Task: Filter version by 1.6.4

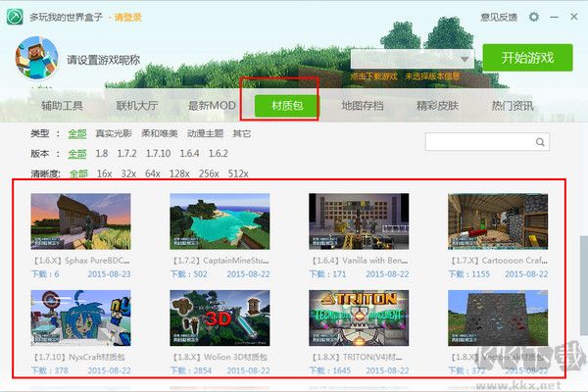Action: click(189, 154)
